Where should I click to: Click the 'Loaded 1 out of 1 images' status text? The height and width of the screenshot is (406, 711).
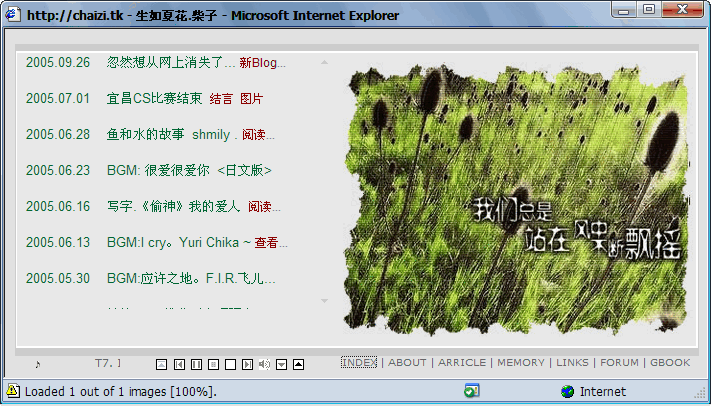pyautogui.click(x=121, y=391)
